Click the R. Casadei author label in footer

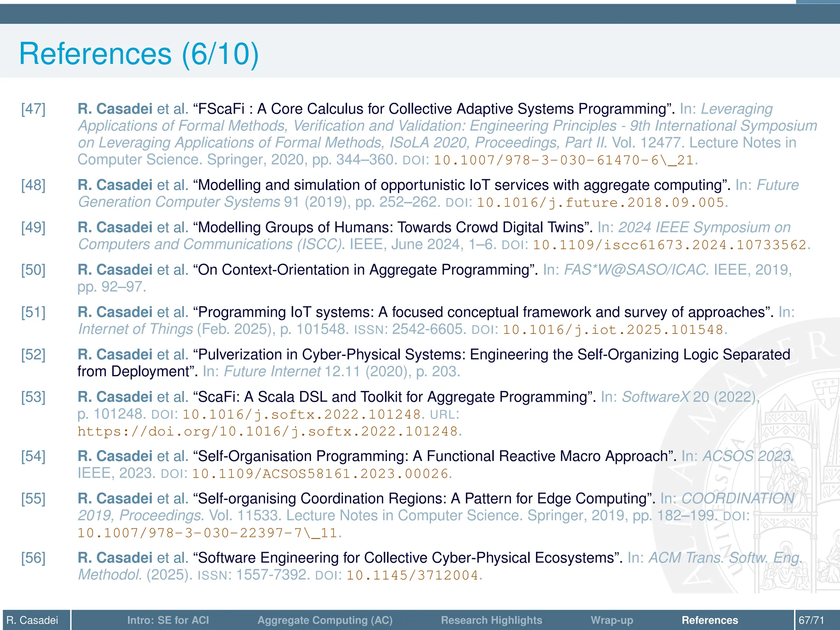(x=32, y=620)
